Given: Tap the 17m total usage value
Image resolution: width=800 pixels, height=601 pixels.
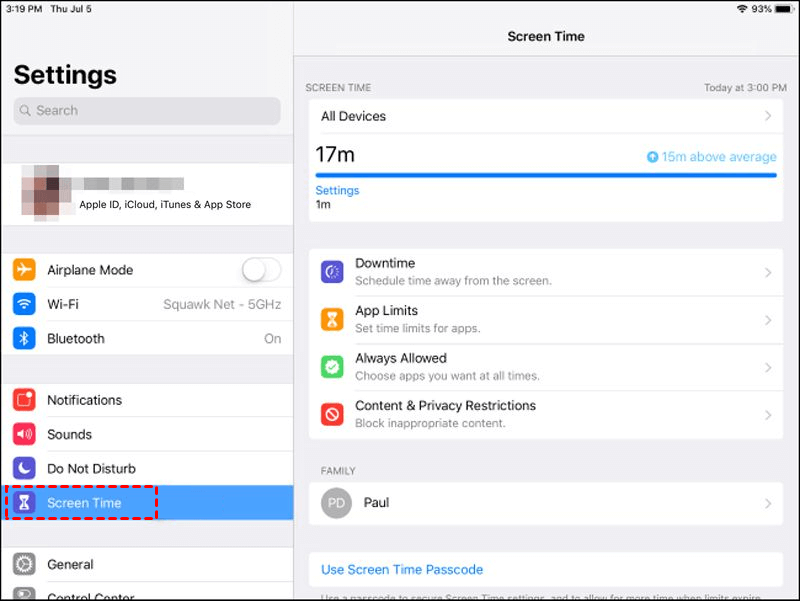Looking at the screenshot, I should point(335,154).
